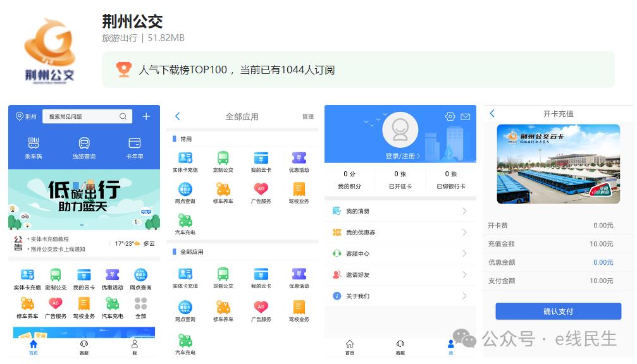Open the envelope messages icon on profile screen
The image size is (637, 364).
point(466,117)
